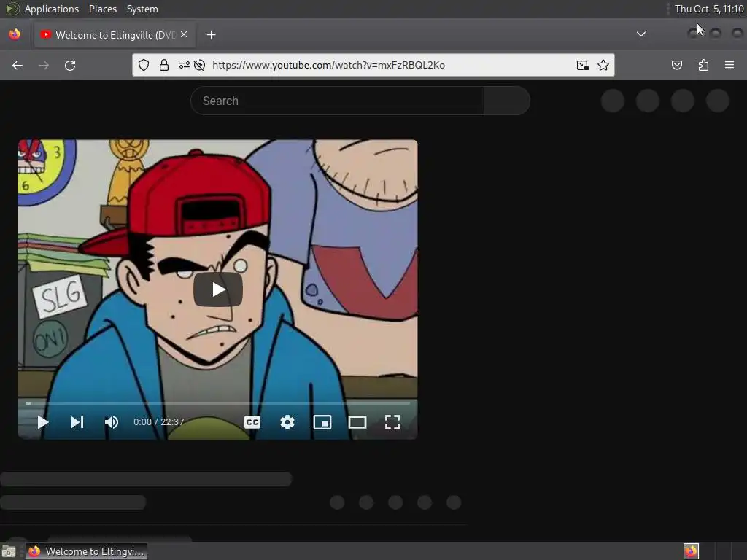This screenshot has height=560, width=747.
Task: Reload the page with the refresh icon
Action: 70,65
